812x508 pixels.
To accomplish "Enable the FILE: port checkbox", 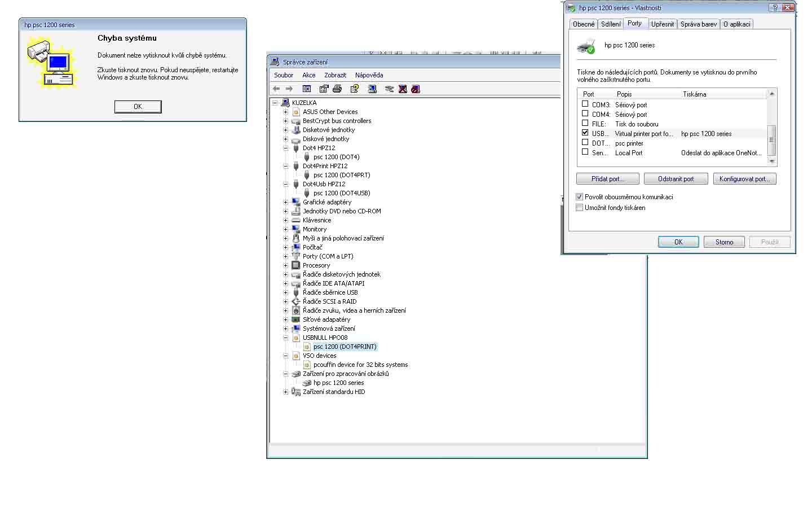I will pos(585,123).
